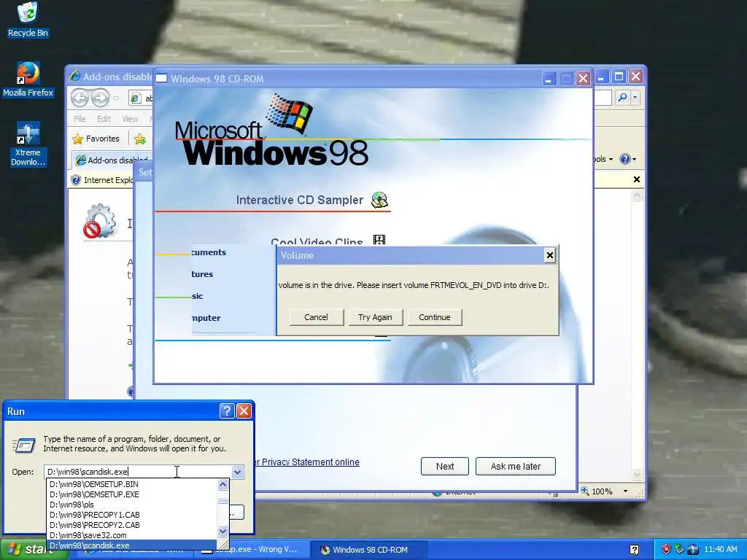Click the Run dialog Open text field
747x560 pixels.
click(138, 472)
